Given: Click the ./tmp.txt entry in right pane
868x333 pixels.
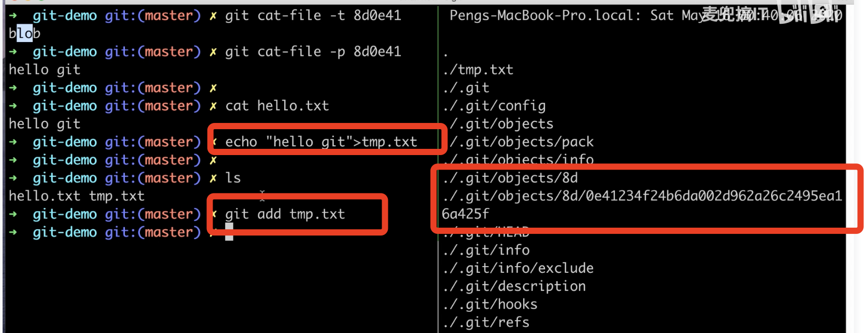Looking at the screenshot, I should tap(478, 70).
